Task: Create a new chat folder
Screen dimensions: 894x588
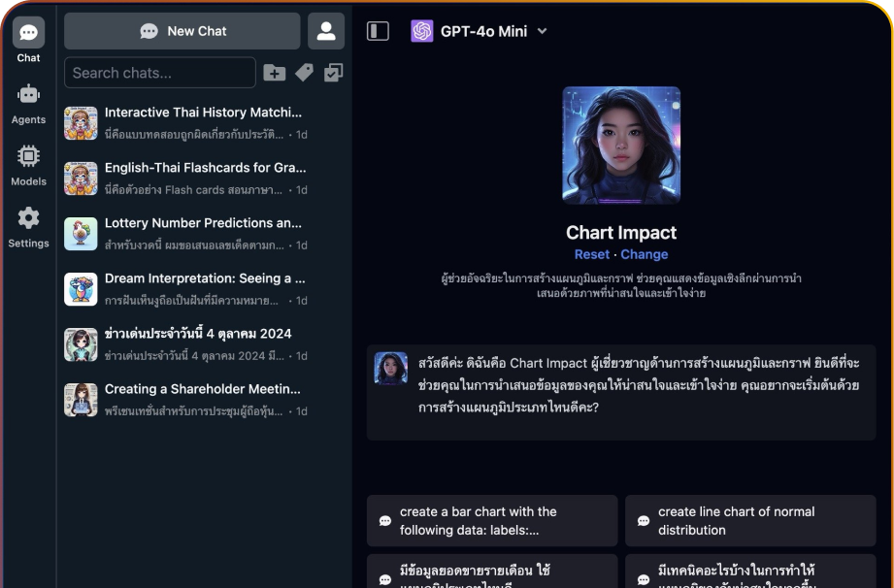Action: pyautogui.click(x=275, y=73)
